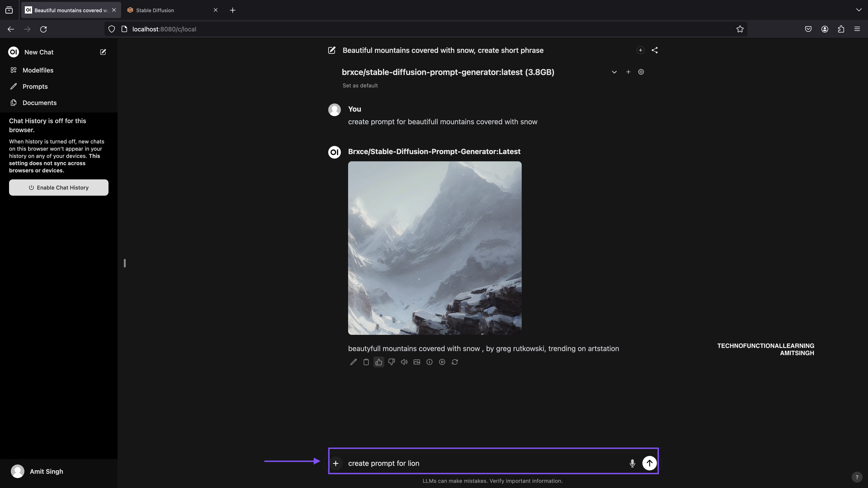Send the message with the arrow button
The width and height of the screenshot is (868, 488).
(649, 463)
